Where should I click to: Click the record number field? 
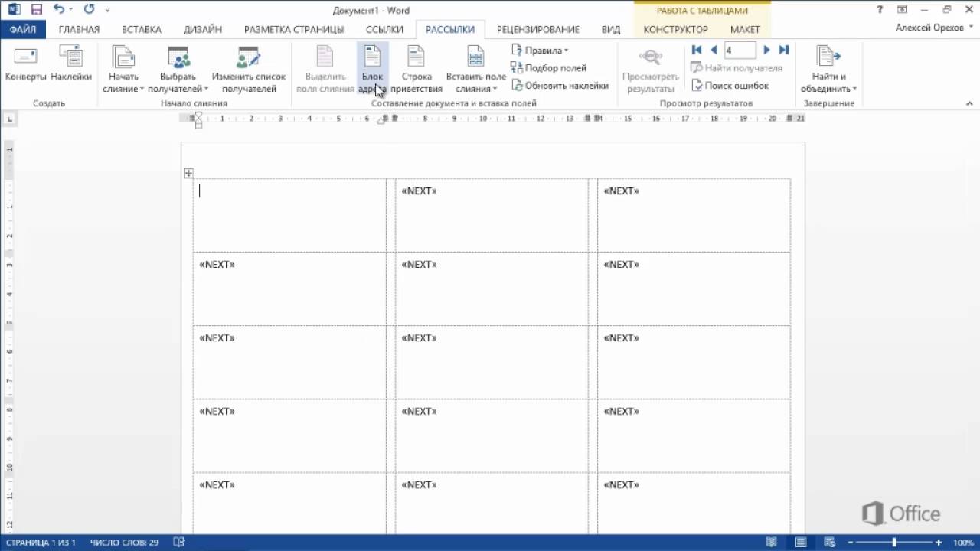740,50
